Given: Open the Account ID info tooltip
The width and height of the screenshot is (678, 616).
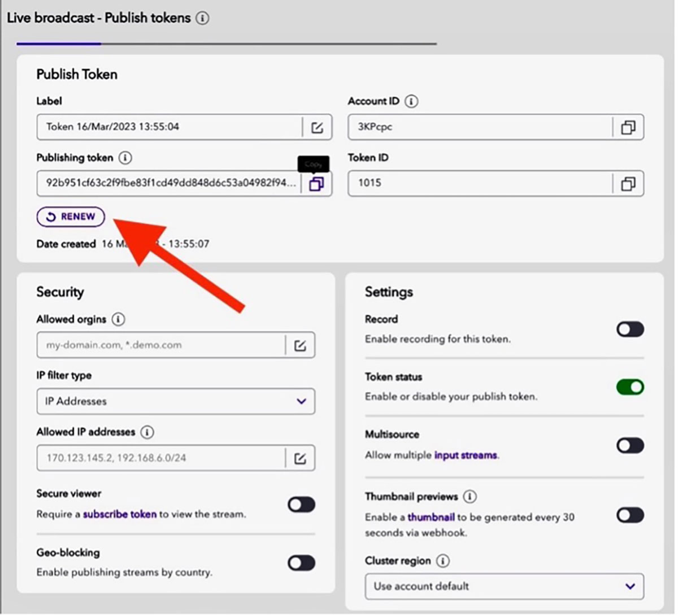Looking at the screenshot, I should (410, 101).
